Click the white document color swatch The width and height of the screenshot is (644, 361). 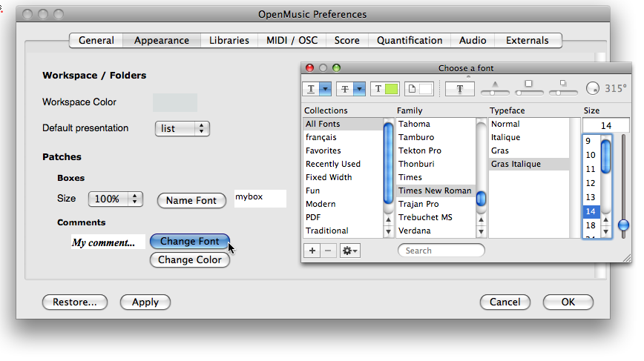pos(426,89)
